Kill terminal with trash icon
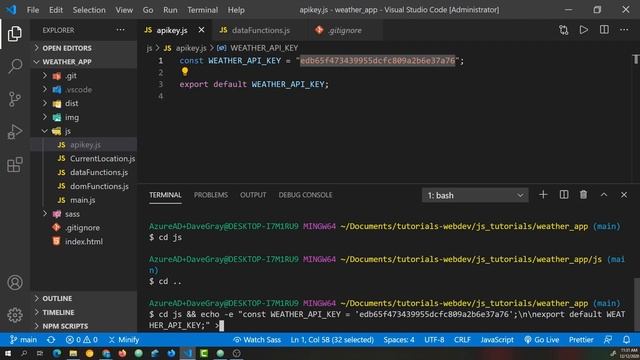The height and width of the screenshot is (360, 640). click(584, 195)
